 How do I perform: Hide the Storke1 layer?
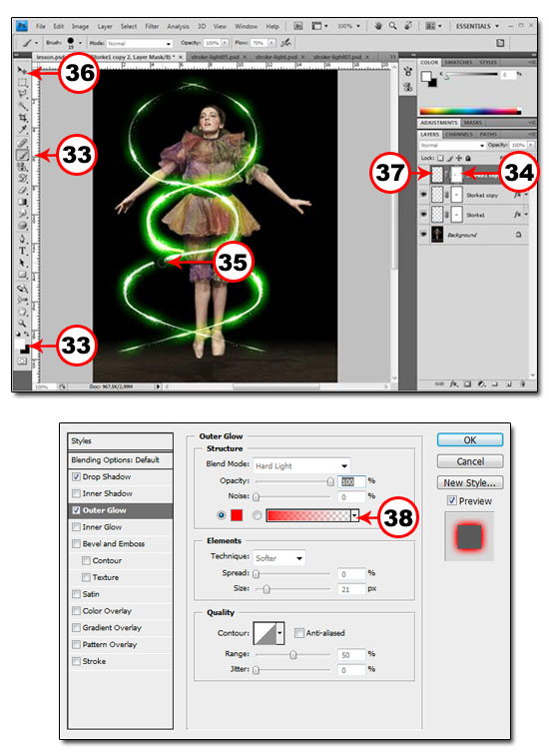pos(423,214)
